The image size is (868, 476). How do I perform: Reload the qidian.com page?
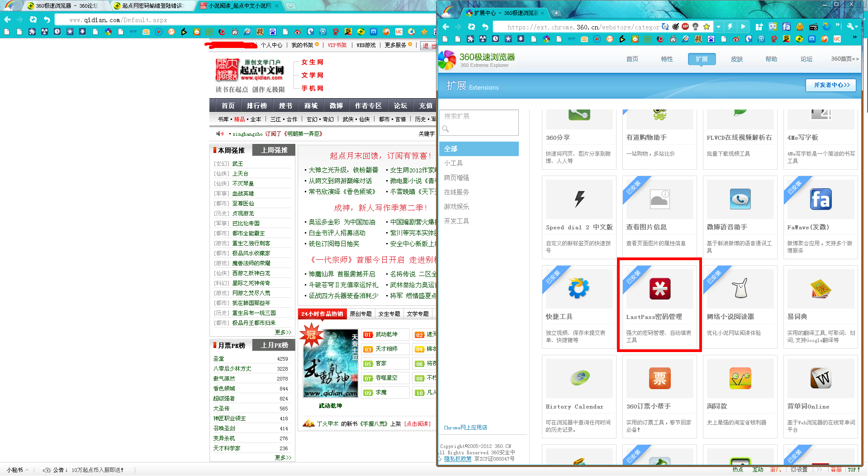33,19
